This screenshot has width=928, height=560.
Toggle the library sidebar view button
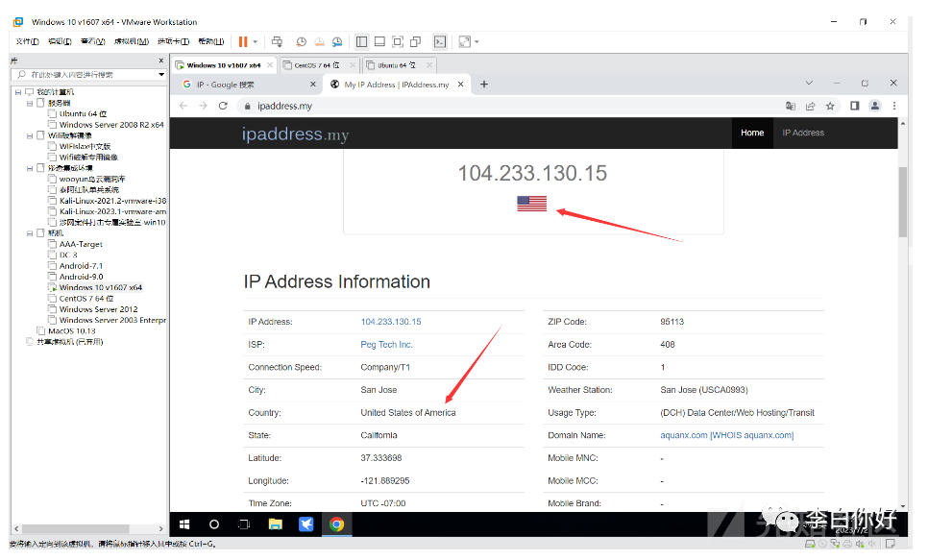coord(361,42)
